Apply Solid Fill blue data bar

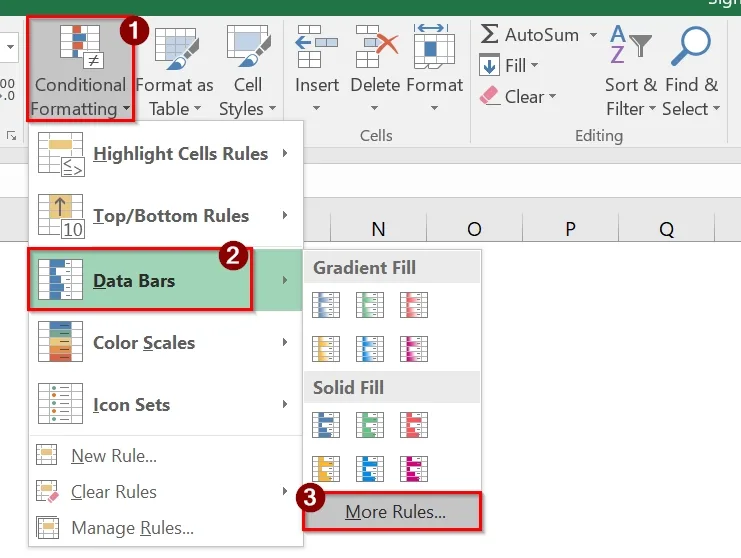(326, 425)
